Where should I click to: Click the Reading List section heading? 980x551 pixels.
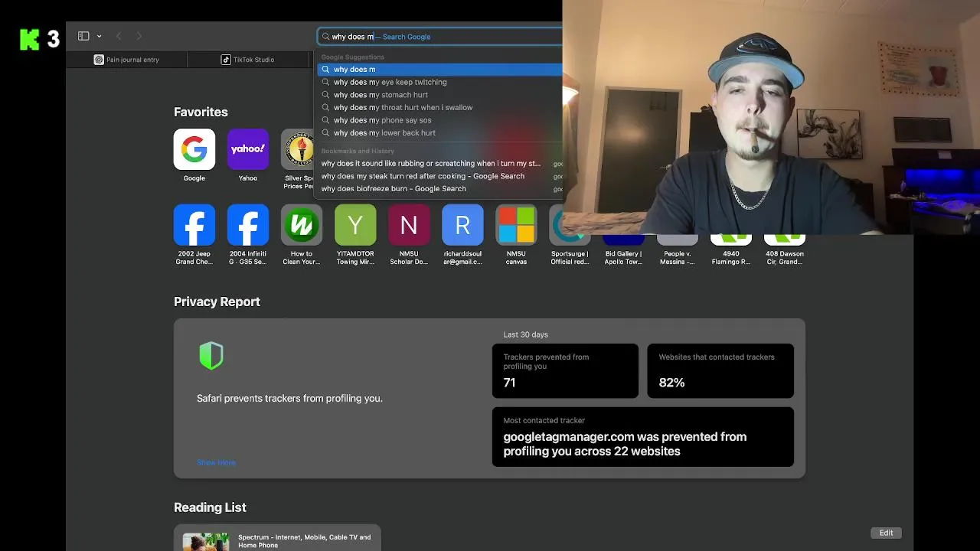point(210,507)
